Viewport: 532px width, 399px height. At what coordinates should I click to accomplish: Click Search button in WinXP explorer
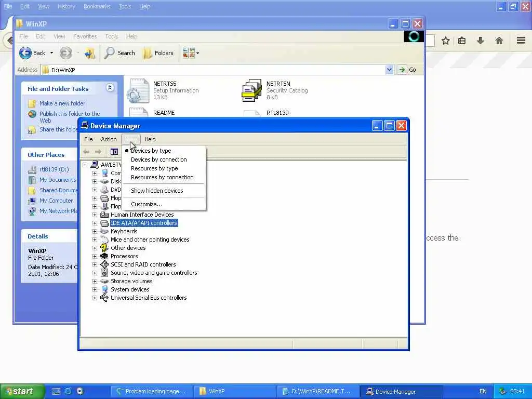point(119,53)
